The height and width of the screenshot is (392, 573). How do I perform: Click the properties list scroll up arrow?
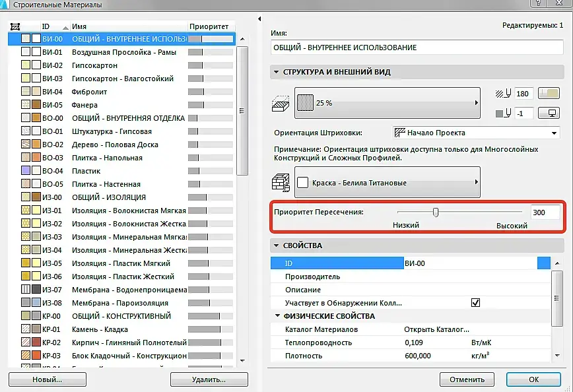coord(557,263)
